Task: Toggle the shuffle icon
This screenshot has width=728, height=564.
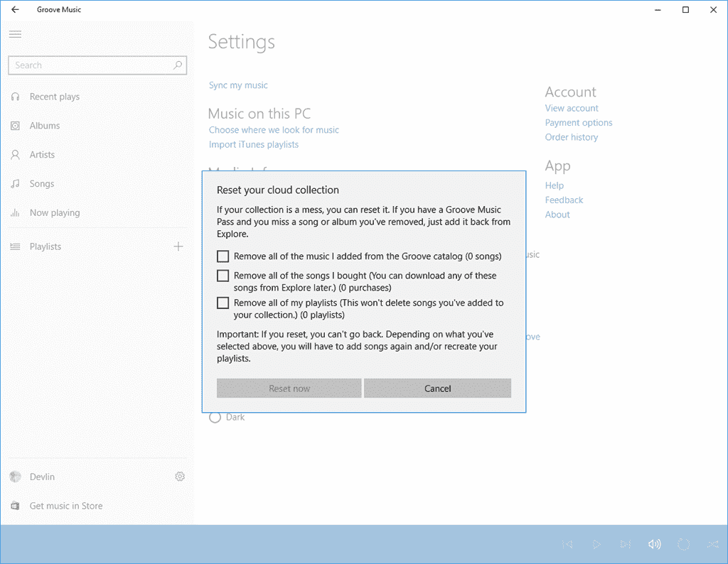Action: [x=712, y=544]
